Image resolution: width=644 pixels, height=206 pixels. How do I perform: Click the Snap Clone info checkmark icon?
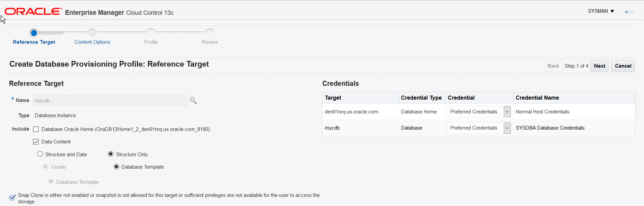click(12, 198)
